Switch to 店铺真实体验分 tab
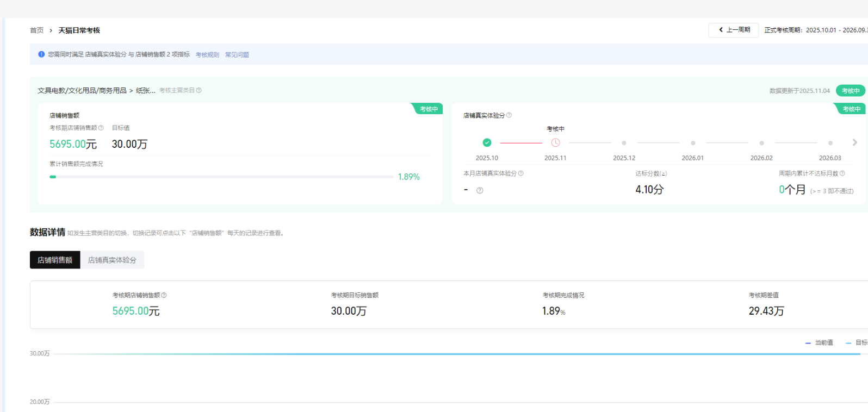 coord(112,260)
